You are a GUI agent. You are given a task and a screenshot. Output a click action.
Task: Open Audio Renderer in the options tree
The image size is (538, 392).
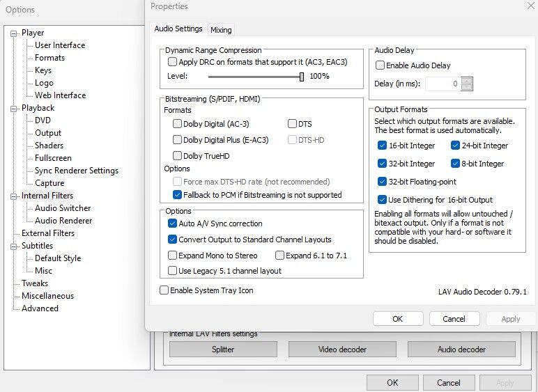coord(63,220)
